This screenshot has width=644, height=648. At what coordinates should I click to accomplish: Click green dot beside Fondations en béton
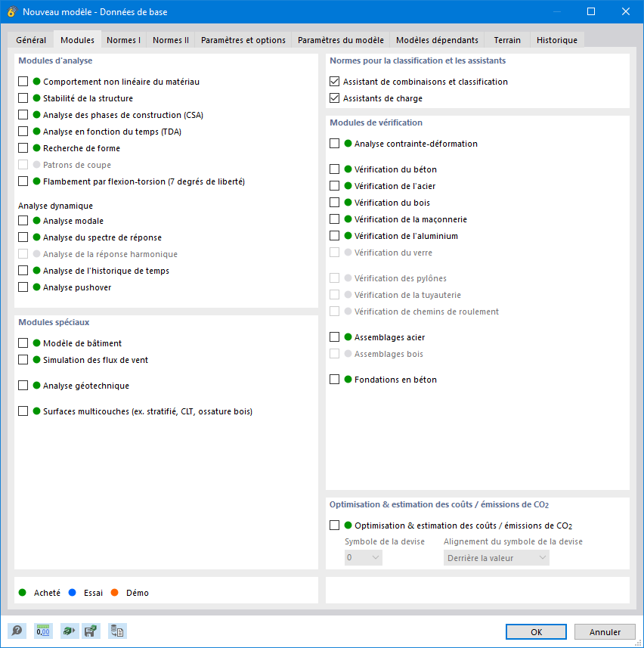(x=348, y=379)
